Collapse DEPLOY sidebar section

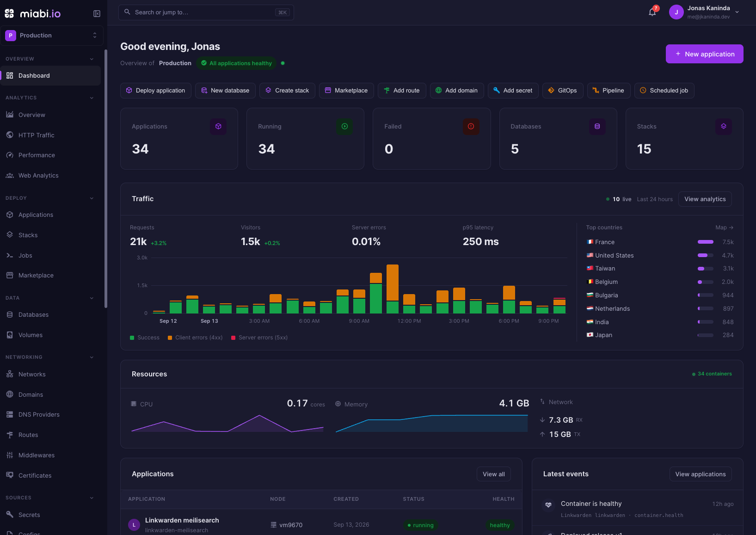92,198
